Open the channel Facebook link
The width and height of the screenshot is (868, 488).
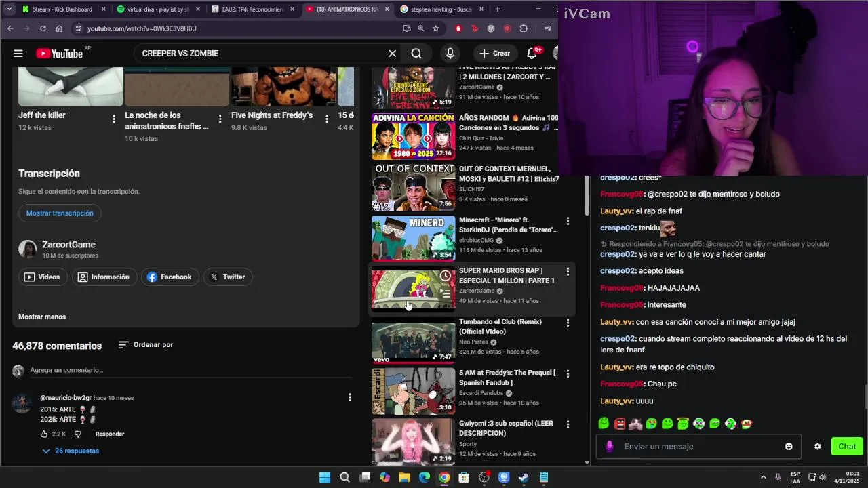170,277
